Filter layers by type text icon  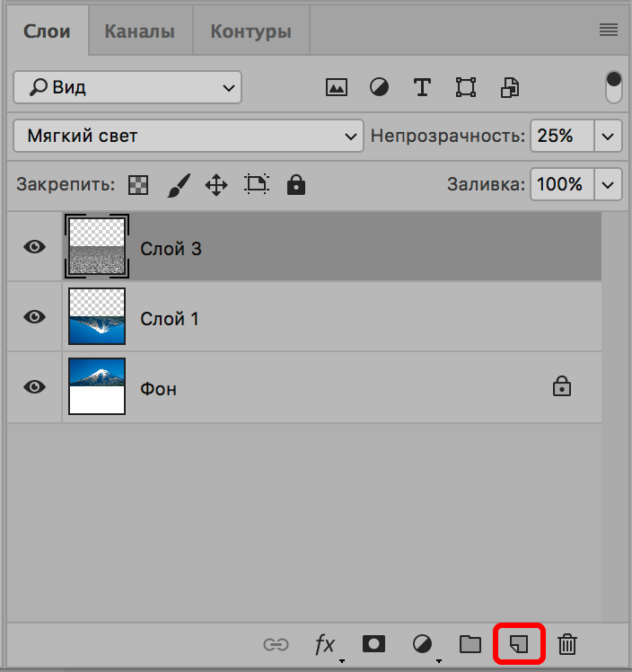[x=422, y=87]
